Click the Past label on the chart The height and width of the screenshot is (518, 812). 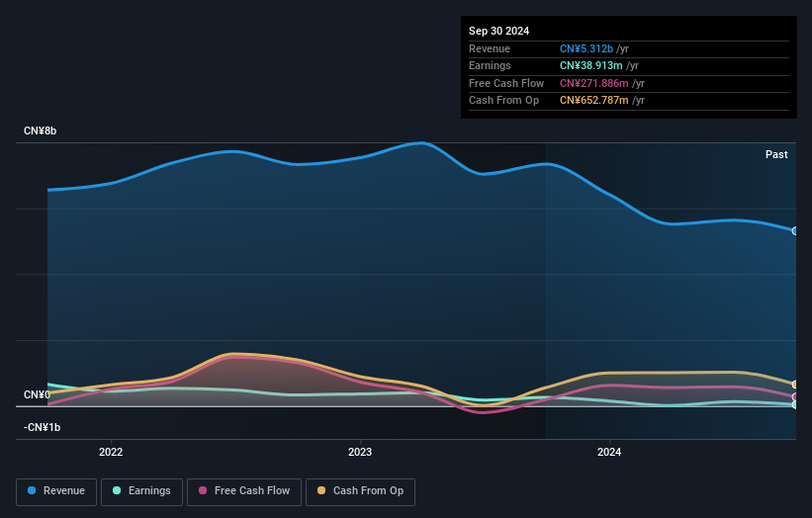(776, 154)
